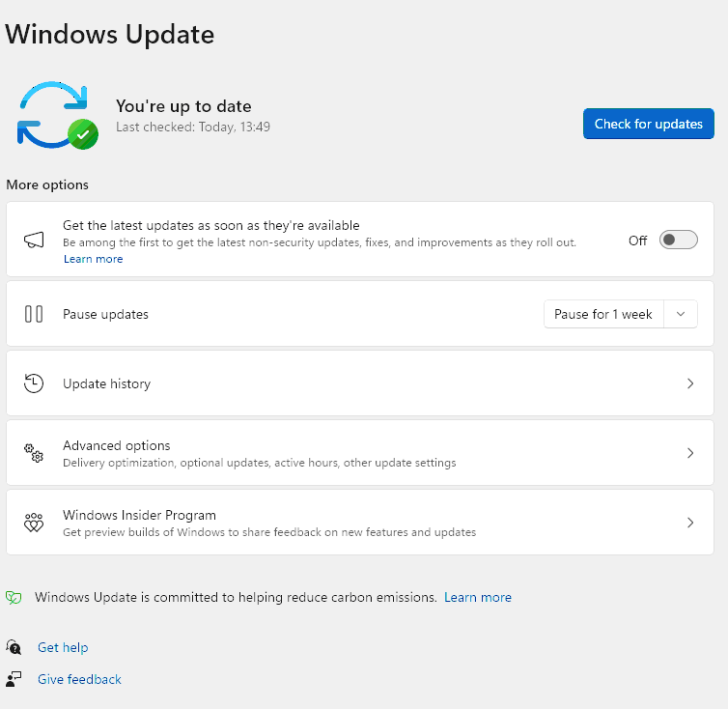Select the Windows Insider Program title
This screenshot has width=728, height=709.
(139, 515)
